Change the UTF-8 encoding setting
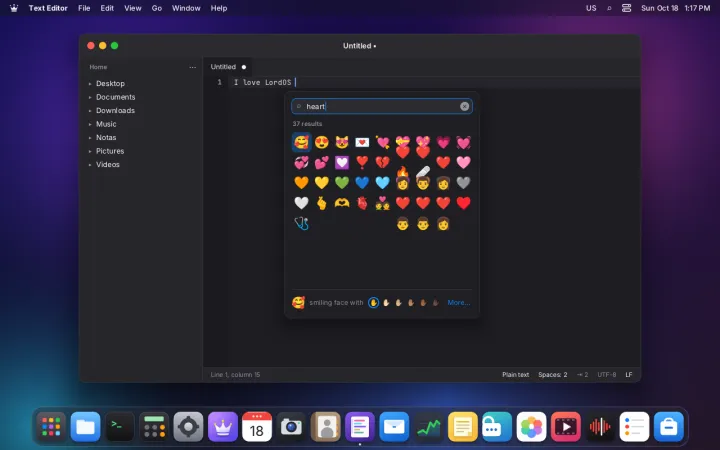720x450 pixels. pos(607,375)
